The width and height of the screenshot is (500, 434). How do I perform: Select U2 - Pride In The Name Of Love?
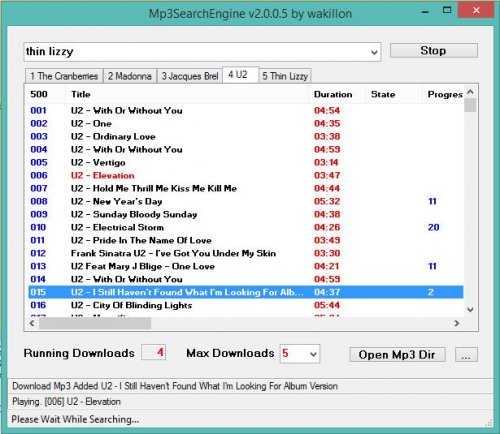[x=246, y=241]
